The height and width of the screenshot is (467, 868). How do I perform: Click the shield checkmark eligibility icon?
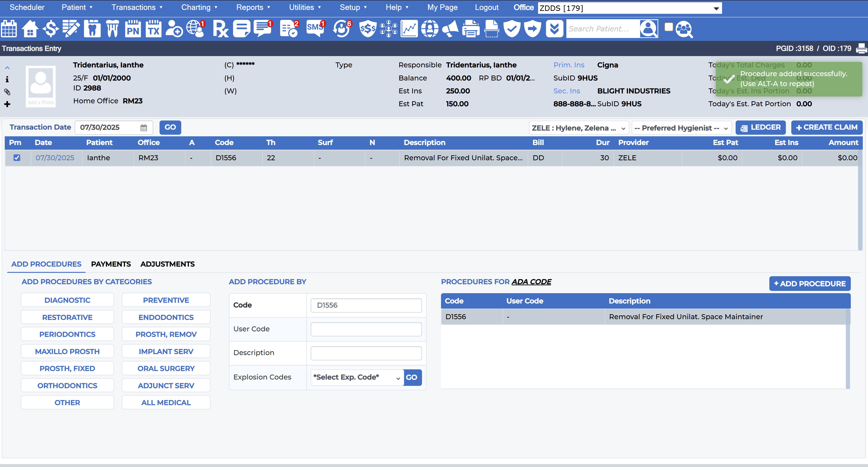(512, 29)
